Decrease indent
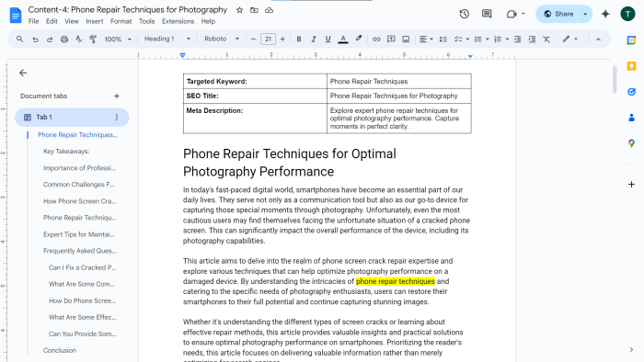Image resolution: width=644 pixels, height=362 pixels. tap(517, 39)
